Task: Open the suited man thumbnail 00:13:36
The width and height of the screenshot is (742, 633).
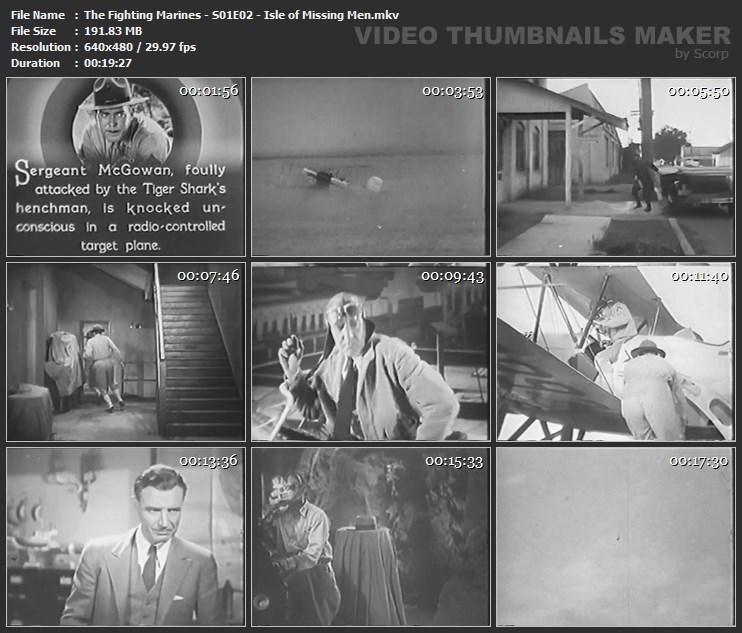Action: [126, 537]
